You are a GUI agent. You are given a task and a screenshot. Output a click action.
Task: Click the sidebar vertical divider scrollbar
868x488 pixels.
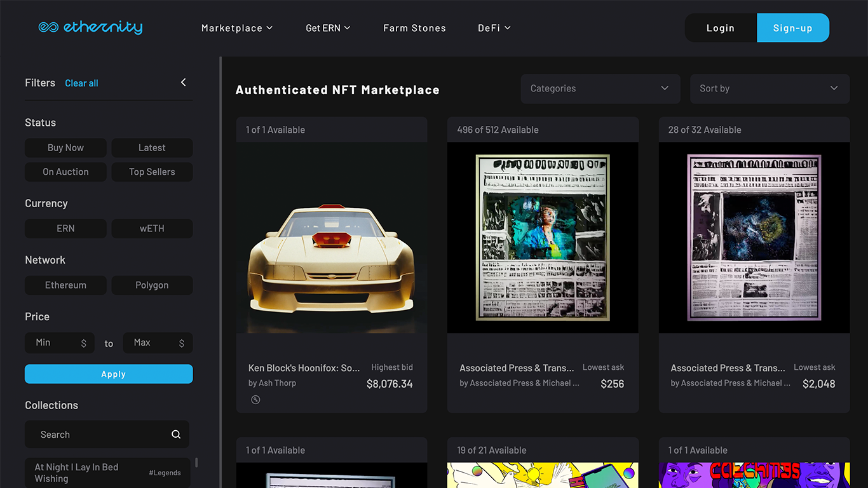pos(220,272)
